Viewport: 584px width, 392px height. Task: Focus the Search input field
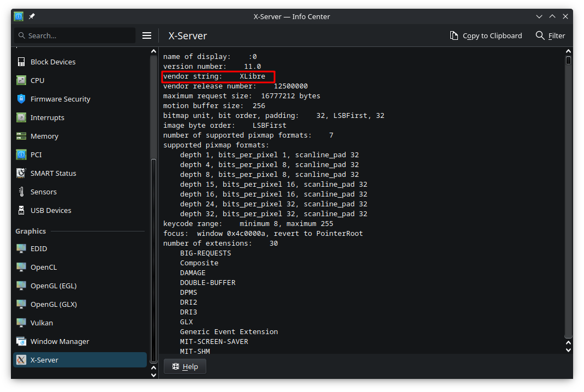click(x=75, y=35)
